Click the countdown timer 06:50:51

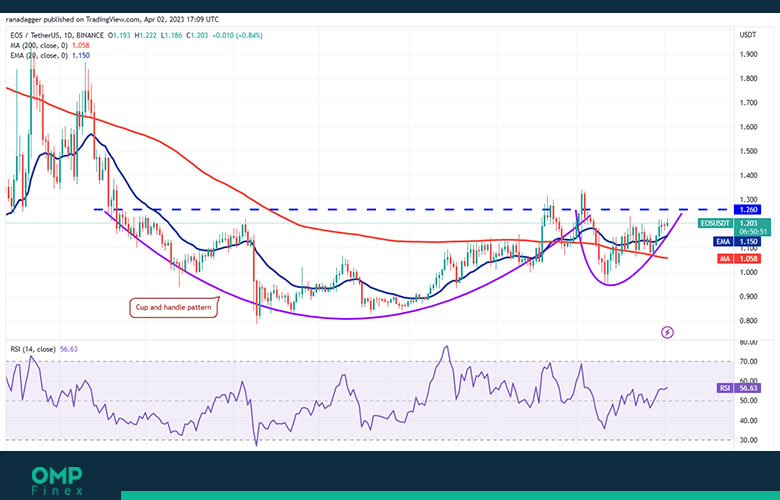[755, 232]
